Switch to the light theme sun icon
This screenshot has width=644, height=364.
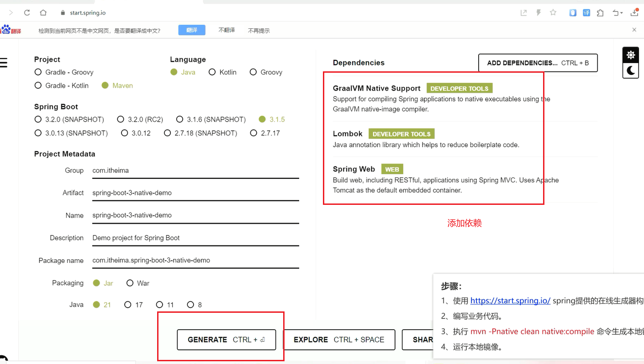tap(631, 55)
